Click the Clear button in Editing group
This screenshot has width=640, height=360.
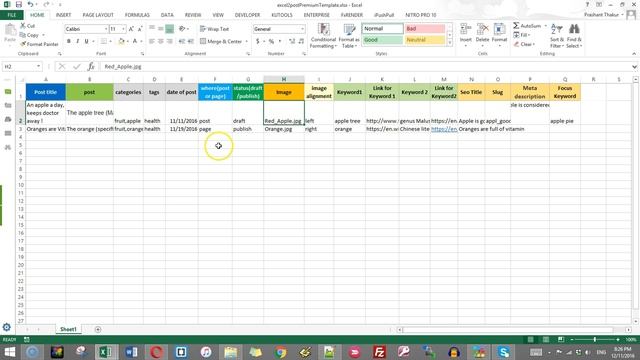pos(524,44)
